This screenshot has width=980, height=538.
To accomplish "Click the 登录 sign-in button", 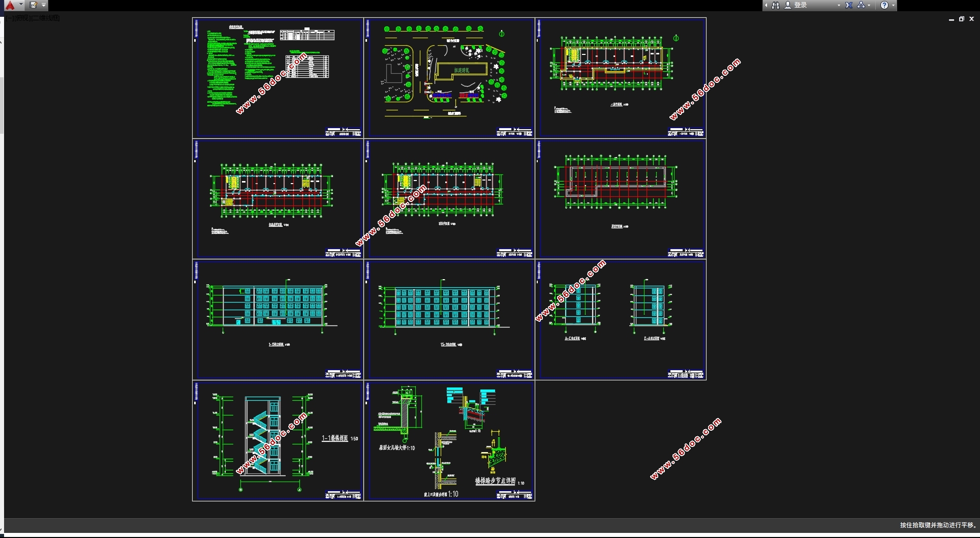I will 800,5.
